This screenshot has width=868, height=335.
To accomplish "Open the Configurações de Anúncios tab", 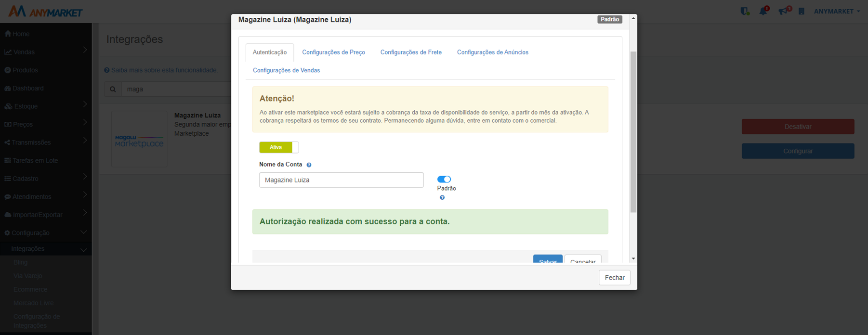I will [x=493, y=52].
